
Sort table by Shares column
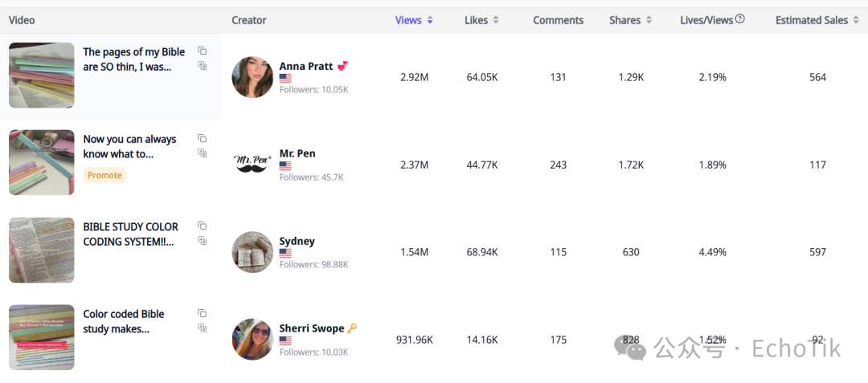(x=631, y=20)
